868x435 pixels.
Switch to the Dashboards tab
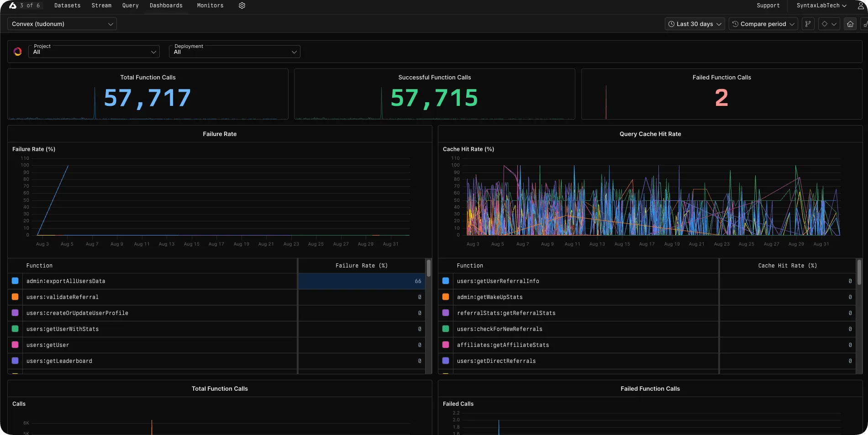166,5
